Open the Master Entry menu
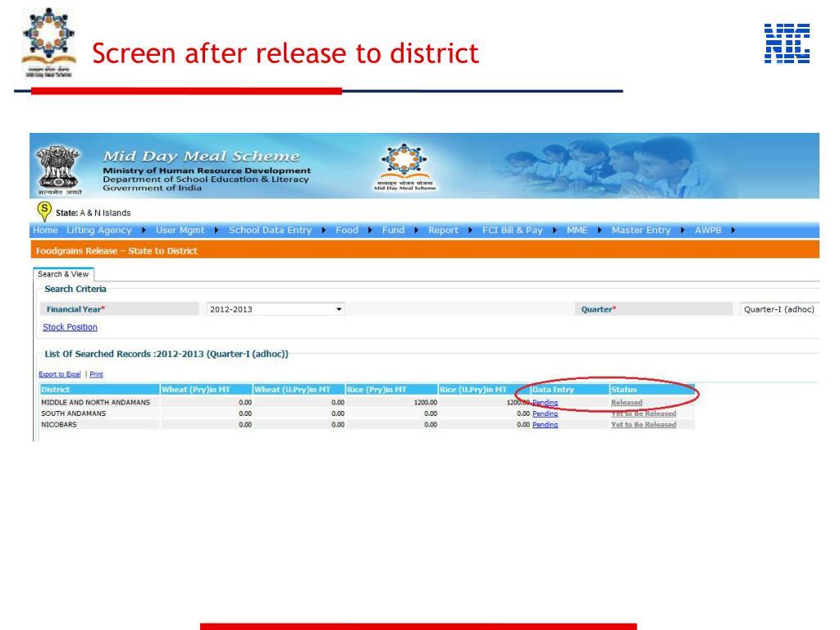 641,230
